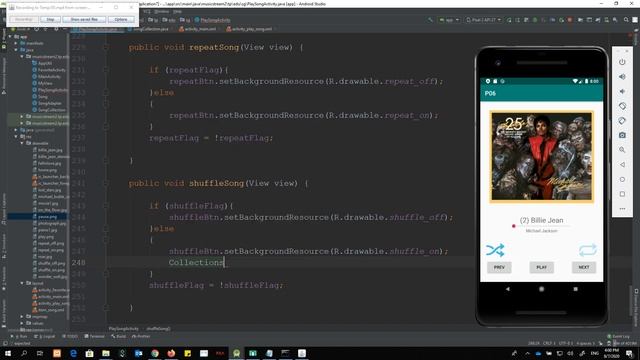Select Song class in project tree

pos(42,96)
